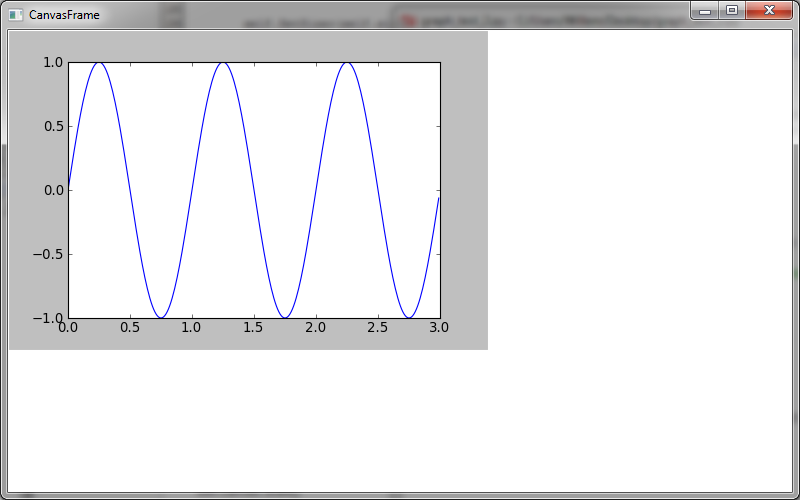Click the 0.5 label on the y-axis
This screenshot has width=800, height=500.
pos(52,126)
